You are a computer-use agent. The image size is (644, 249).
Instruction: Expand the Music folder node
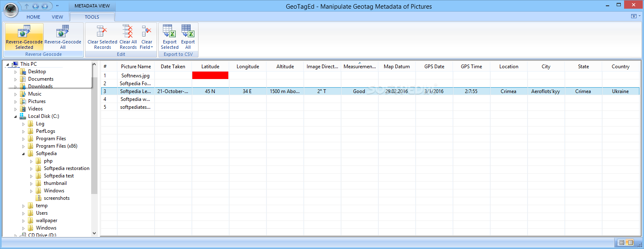click(x=16, y=94)
